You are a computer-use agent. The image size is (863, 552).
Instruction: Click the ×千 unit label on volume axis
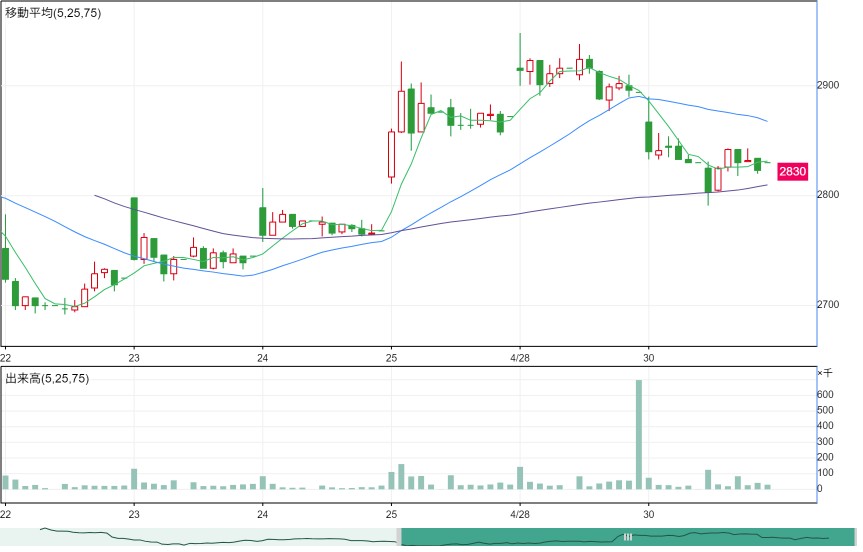tap(825, 373)
